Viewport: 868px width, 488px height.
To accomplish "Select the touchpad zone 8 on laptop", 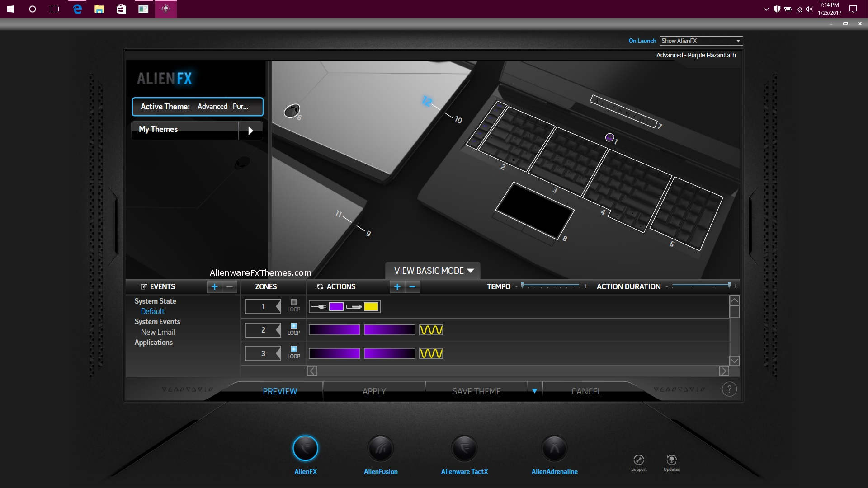I will [535, 211].
